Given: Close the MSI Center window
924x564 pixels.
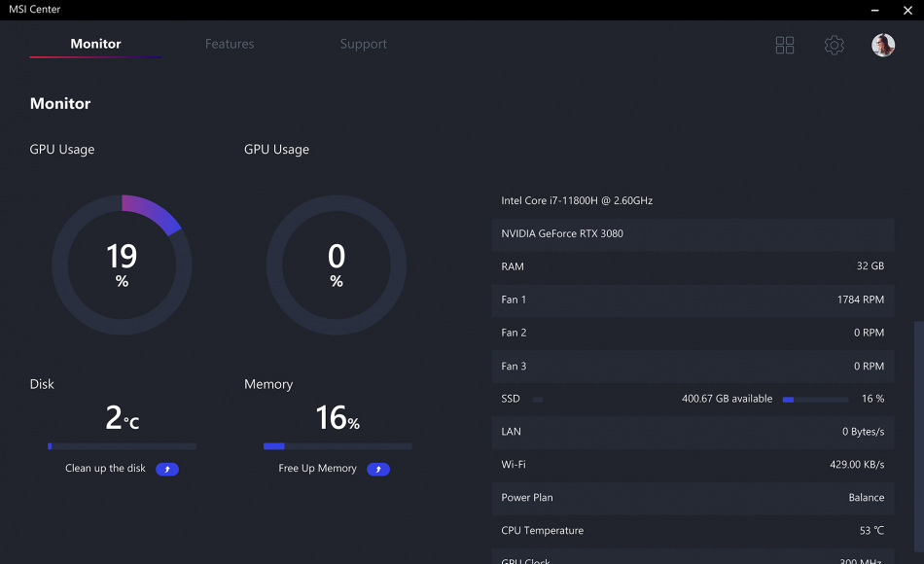Looking at the screenshot, I should click(x=907, y=10).
